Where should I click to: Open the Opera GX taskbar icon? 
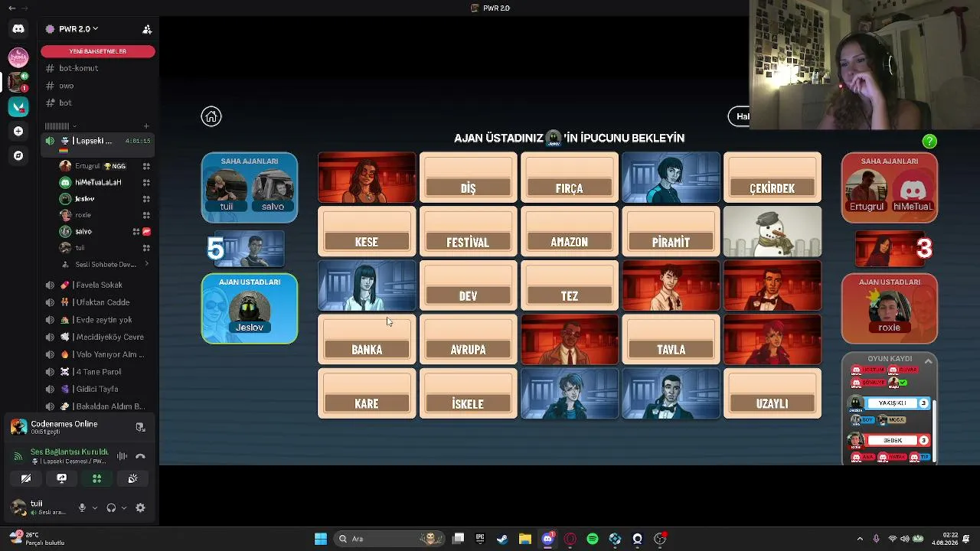570,539
